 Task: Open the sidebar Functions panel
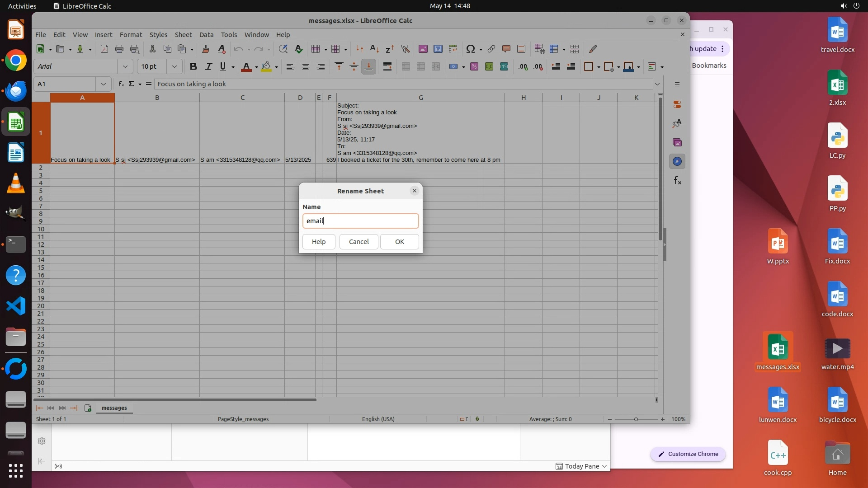677,181
